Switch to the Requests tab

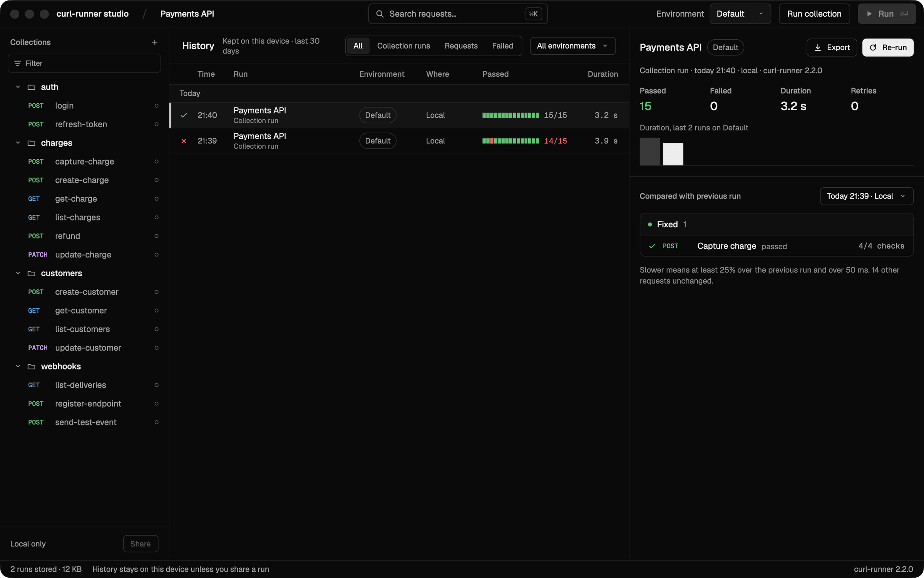[461, 46]
